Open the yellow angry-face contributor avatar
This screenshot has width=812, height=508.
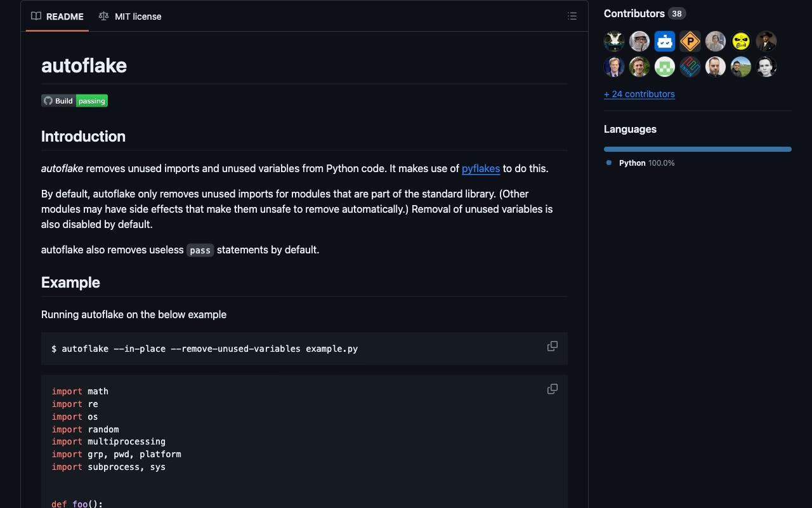click(741, 41)
